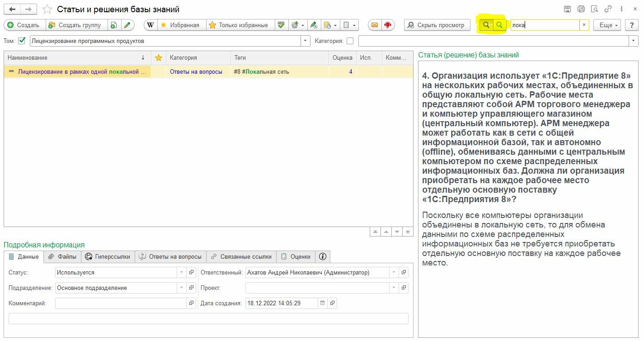The image size is (644, 341).
Task: Click the star favorites column header
Action: click(x=158, y=57)
